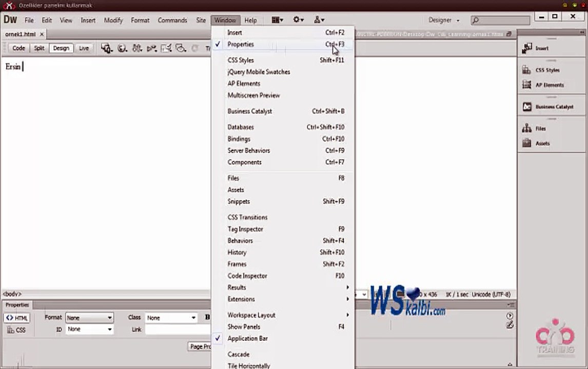588x369 pixels.
Task: Toggle the checked Properties menu item
Action: coord(283,44)
